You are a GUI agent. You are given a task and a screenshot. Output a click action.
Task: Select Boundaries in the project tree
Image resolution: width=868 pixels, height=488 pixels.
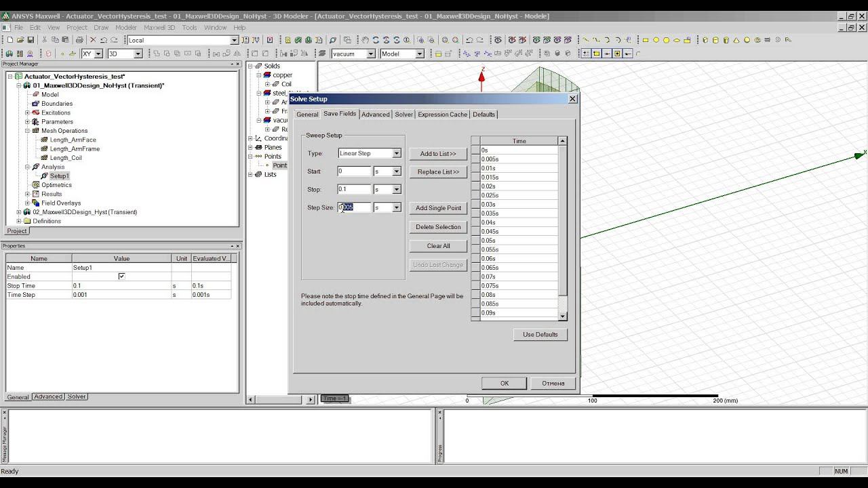pyautogui.click(x=57, y=104)
